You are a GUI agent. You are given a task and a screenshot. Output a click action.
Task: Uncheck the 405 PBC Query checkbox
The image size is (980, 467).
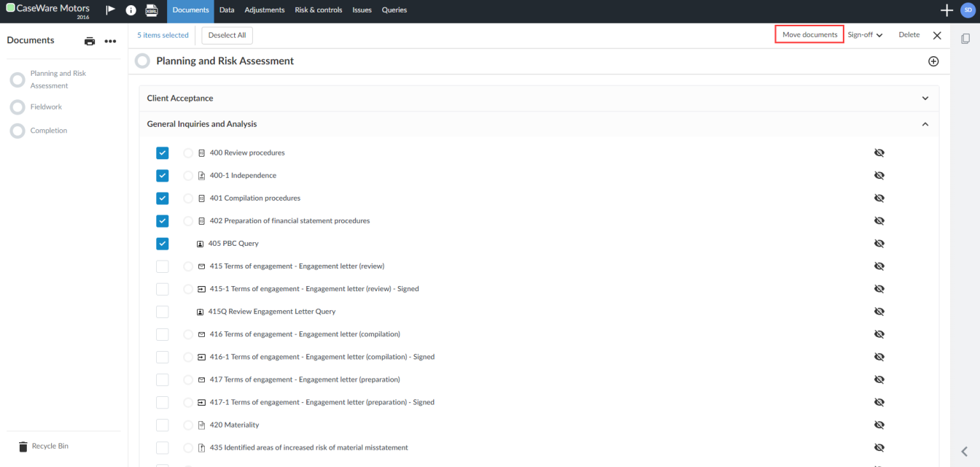click(x=162, y=243)
